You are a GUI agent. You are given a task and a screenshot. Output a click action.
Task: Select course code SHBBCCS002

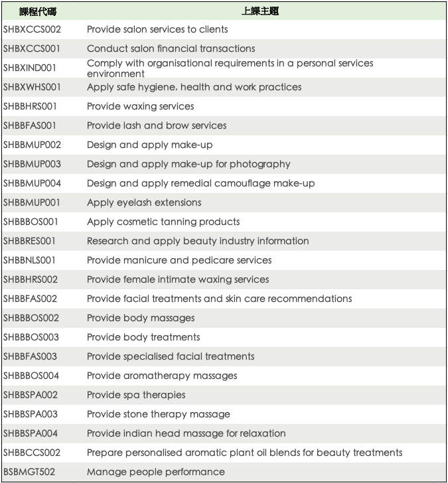(32, 452)
